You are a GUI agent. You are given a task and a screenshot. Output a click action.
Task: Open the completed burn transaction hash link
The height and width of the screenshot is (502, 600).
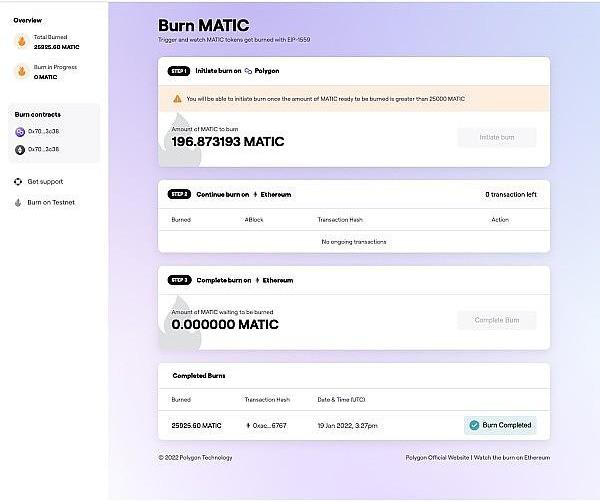click(x=270, y=425)
